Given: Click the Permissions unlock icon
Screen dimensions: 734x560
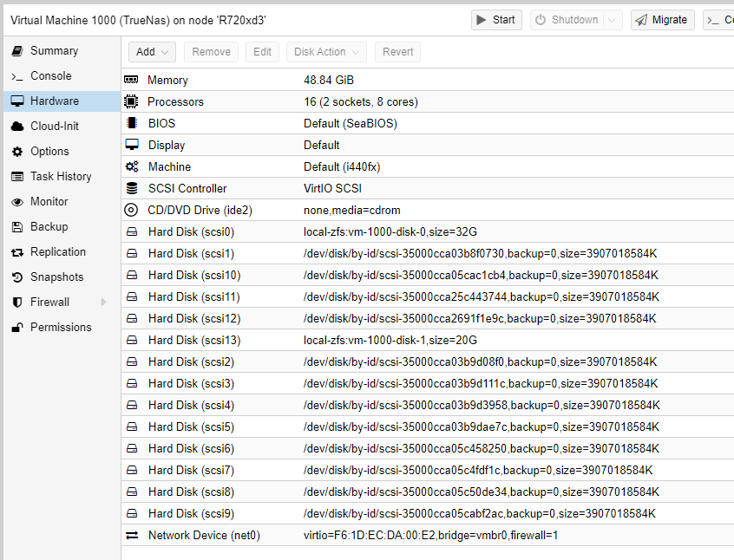Looking at the screenshot, I should [17, 328].
